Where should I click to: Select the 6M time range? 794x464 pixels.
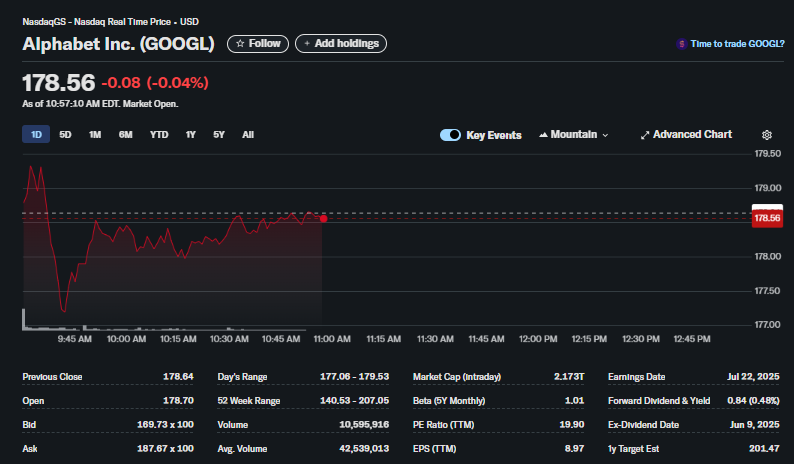(x=126, y=134)
